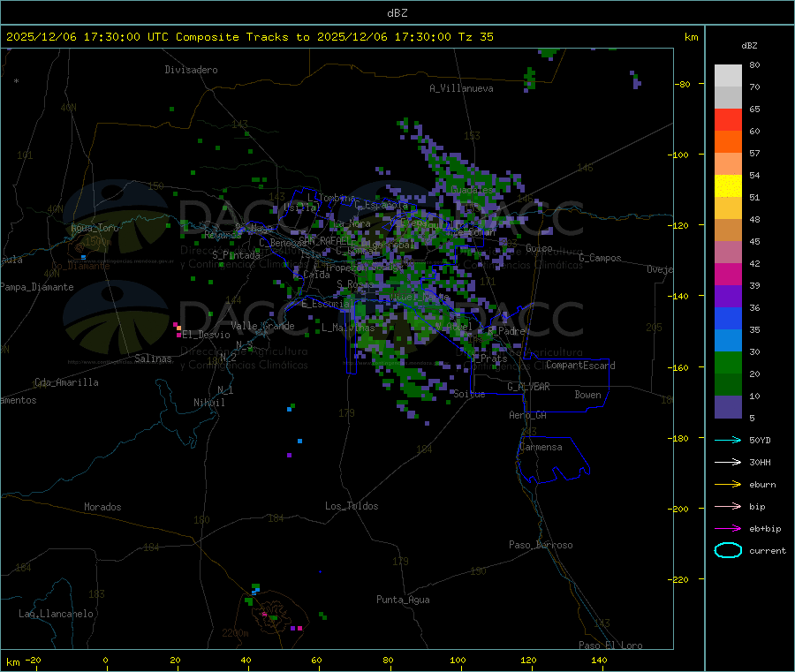
Task: Click the gold 48-51 dBZ swatch
Action: (x=728, y=208)
